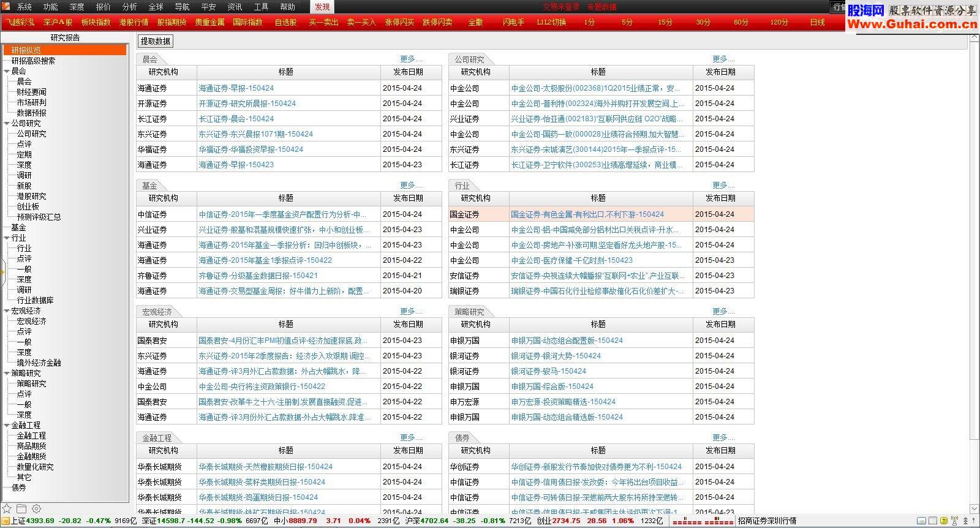Image resolution: width=980 pixels, height=528 pixels.
Task: Select 境外经济金融 in the left tree
Action: (39, 363)
